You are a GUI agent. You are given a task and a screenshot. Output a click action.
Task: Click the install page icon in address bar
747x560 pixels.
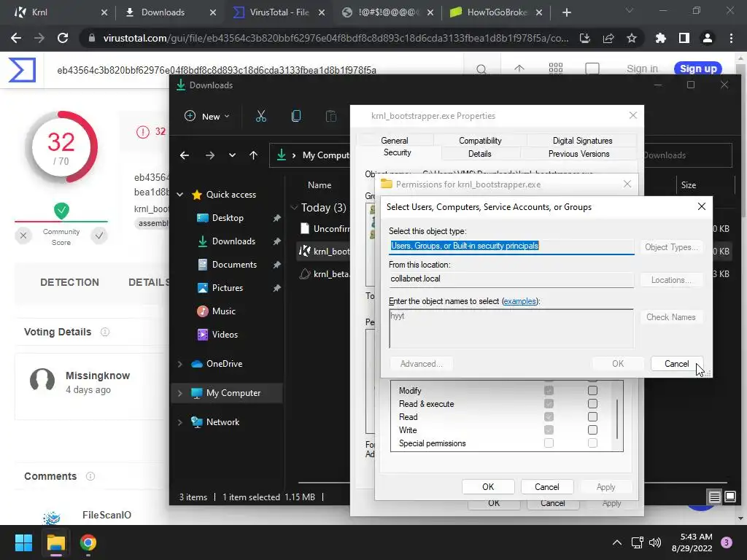[x=585, y=38]
